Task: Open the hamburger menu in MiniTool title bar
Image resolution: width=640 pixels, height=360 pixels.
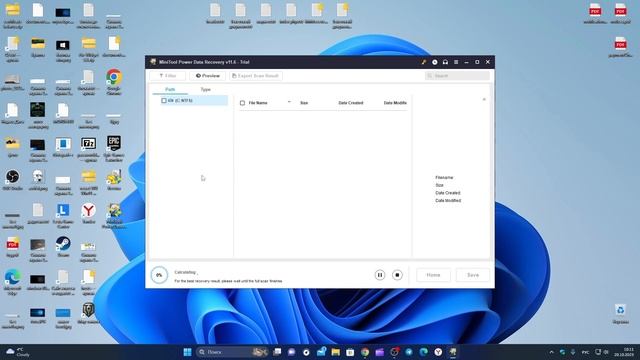Action: 456,62
